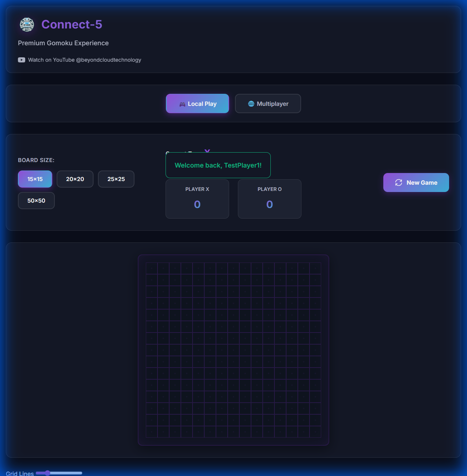Place a piece in the top-right corner cell

(315, 268)
